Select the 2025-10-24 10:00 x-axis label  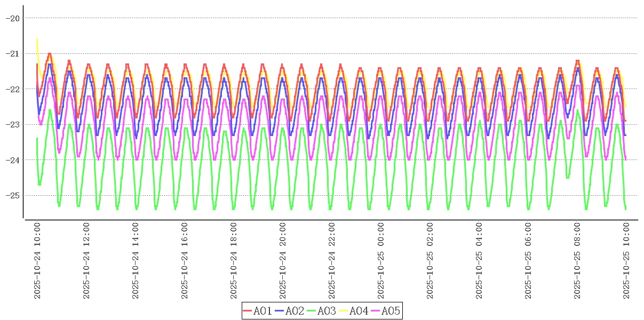37,261
